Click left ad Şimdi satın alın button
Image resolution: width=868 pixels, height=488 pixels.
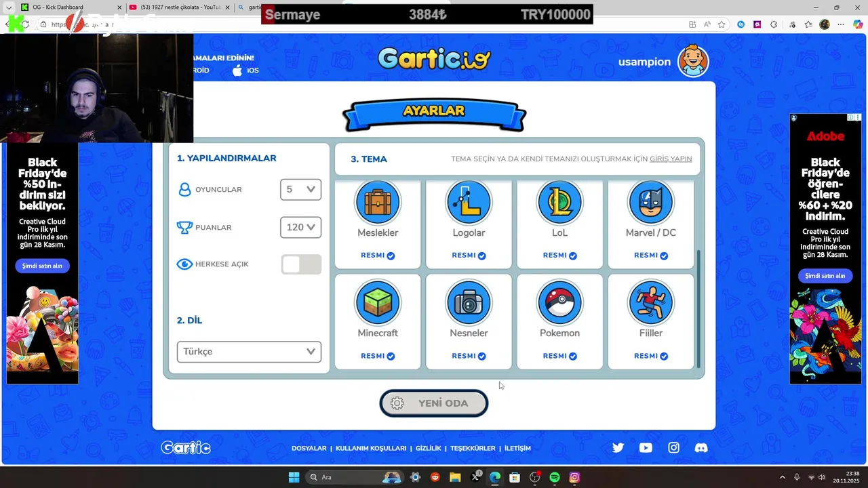pos(42,266)
